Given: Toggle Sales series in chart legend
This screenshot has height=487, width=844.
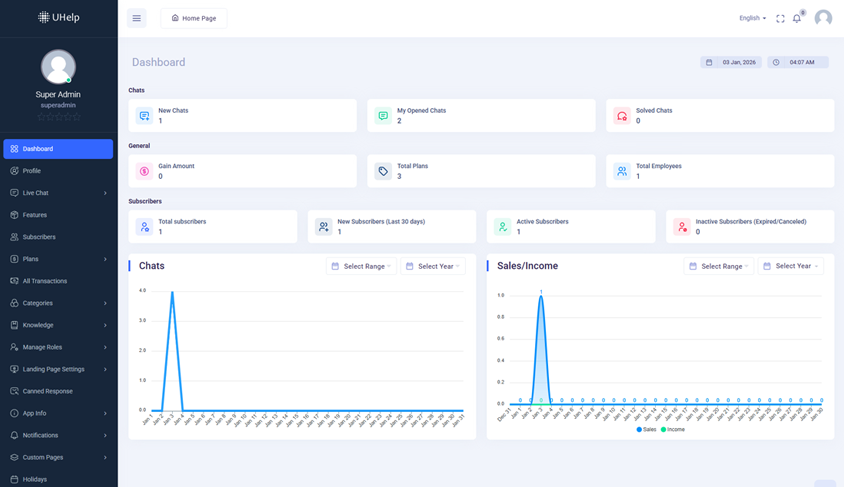Looking at the screenshot, I should pyautogui.click(x=646, y=429).
